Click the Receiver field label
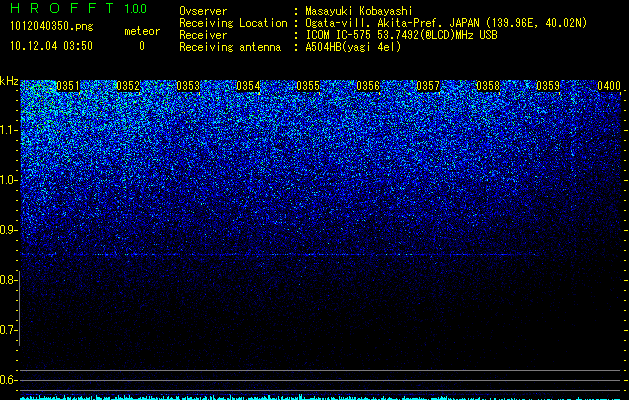The width and height of the screenshot is (629, 400). 203,35
